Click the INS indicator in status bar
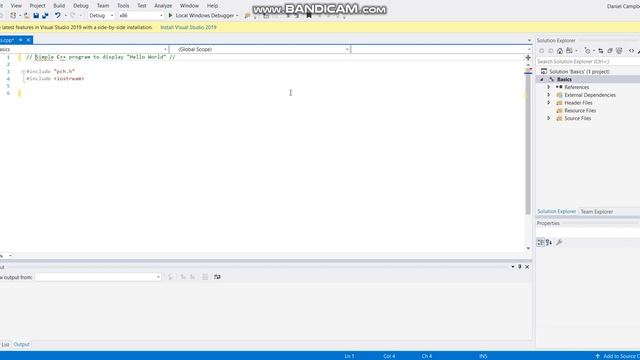640x360 pixels. 483,356
